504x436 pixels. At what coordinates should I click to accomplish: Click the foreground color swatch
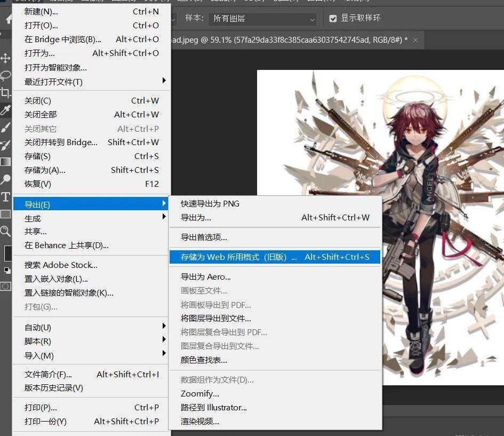(x=7, y=253)
